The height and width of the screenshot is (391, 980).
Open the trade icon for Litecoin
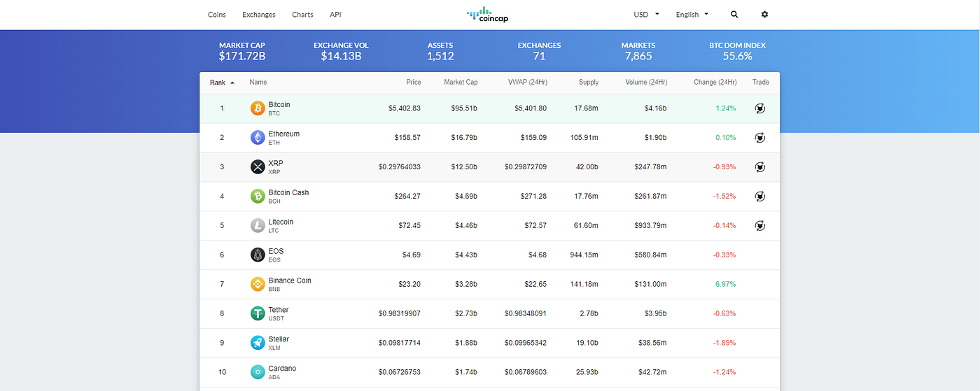point(760,226)
